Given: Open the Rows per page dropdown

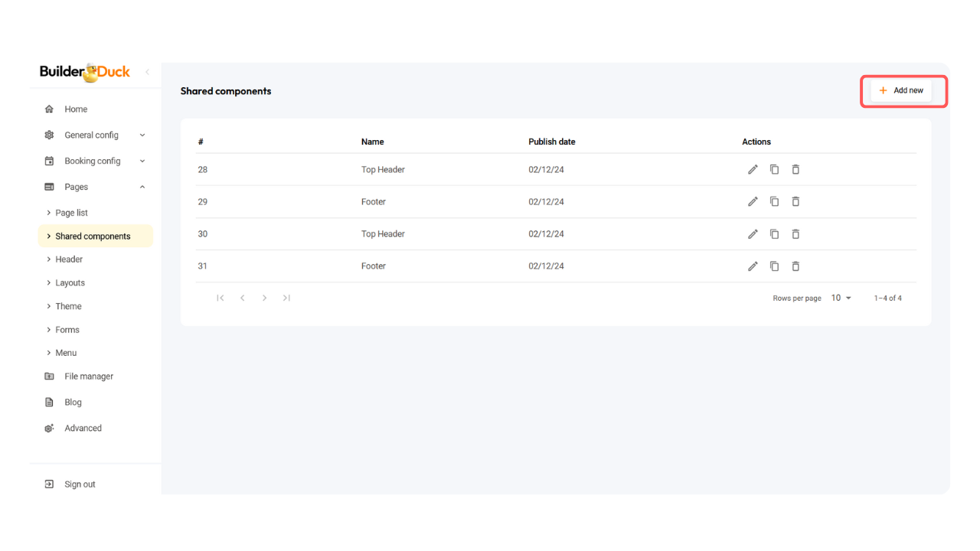Looking at the screenshot, I should coord(841,298).
